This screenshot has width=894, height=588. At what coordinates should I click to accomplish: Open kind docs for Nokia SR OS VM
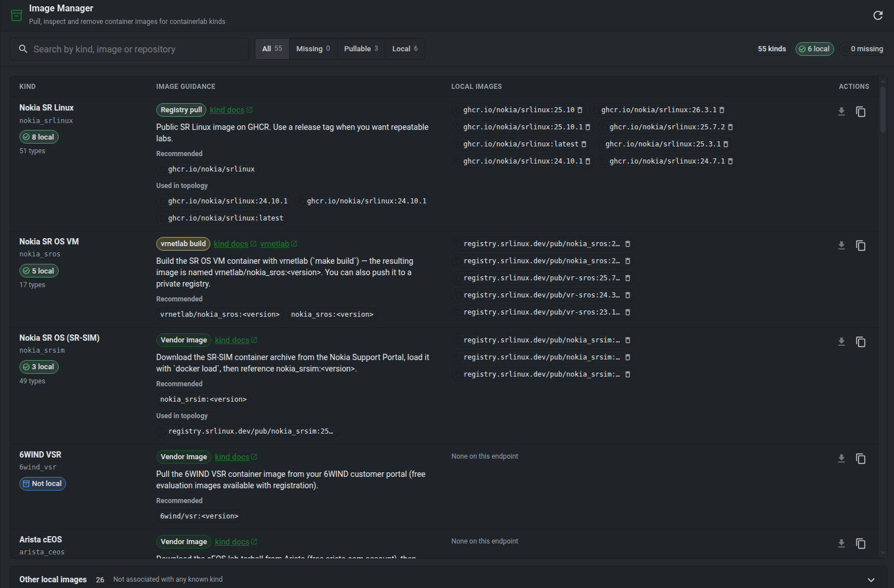tap(235, 244)
